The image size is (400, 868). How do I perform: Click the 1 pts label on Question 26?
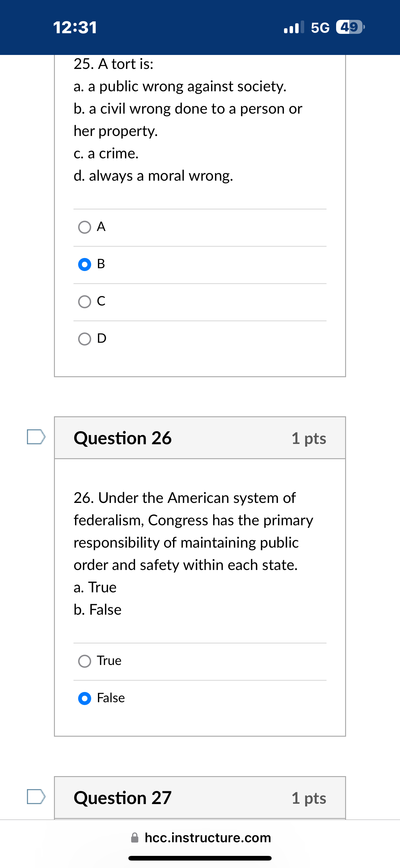coord(309,438)
